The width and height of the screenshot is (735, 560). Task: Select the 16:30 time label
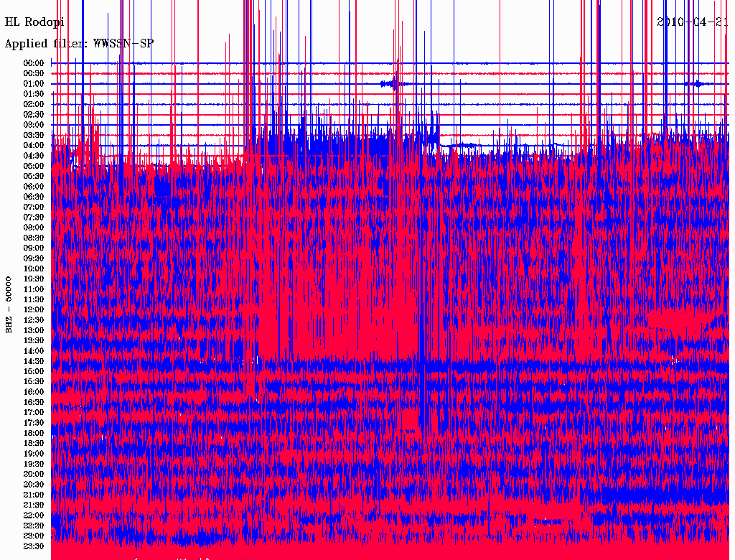[x=34, y=402]
